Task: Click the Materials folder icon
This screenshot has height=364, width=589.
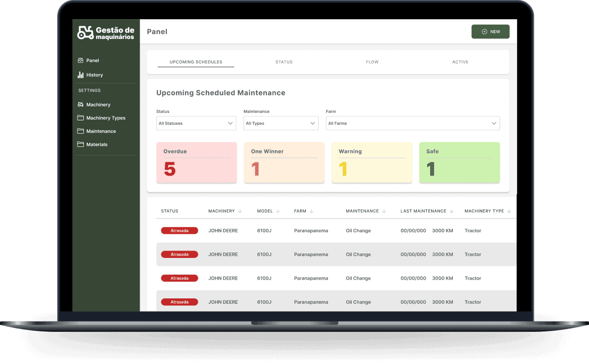Action: tap(80, 144)
